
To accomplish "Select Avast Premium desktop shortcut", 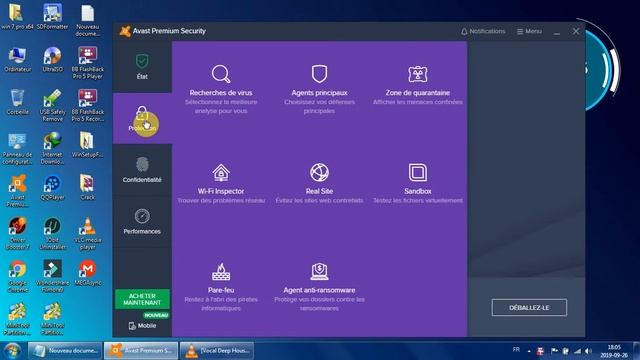I will 17,191.
